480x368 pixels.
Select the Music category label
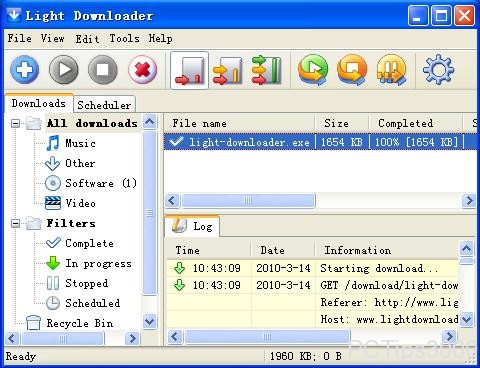click(80, 143)
